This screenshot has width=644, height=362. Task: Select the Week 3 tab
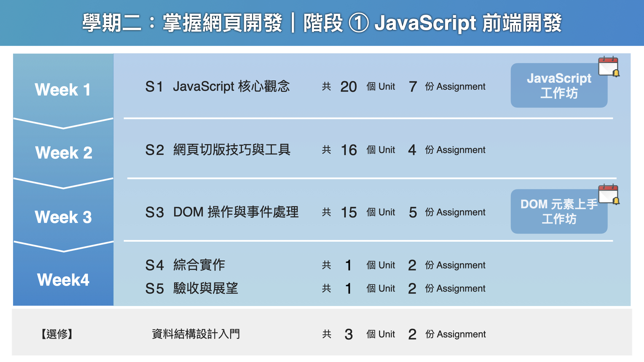click(x=63, y=217)
